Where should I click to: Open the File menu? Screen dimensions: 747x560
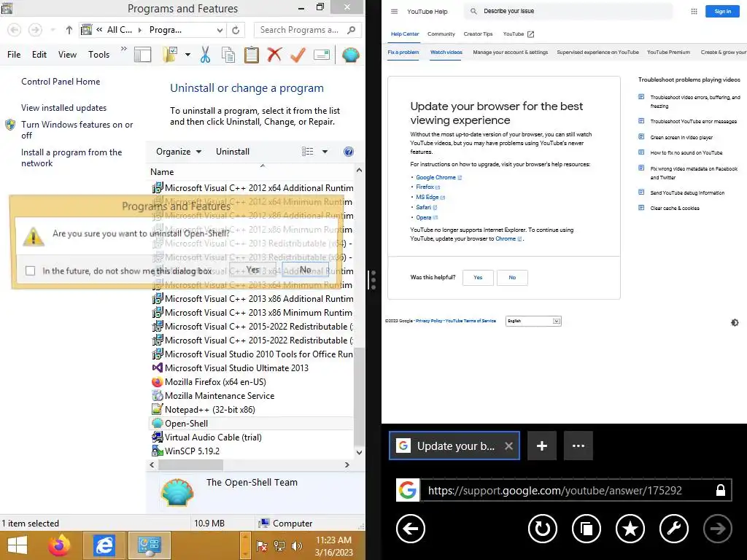pos(14,55)
